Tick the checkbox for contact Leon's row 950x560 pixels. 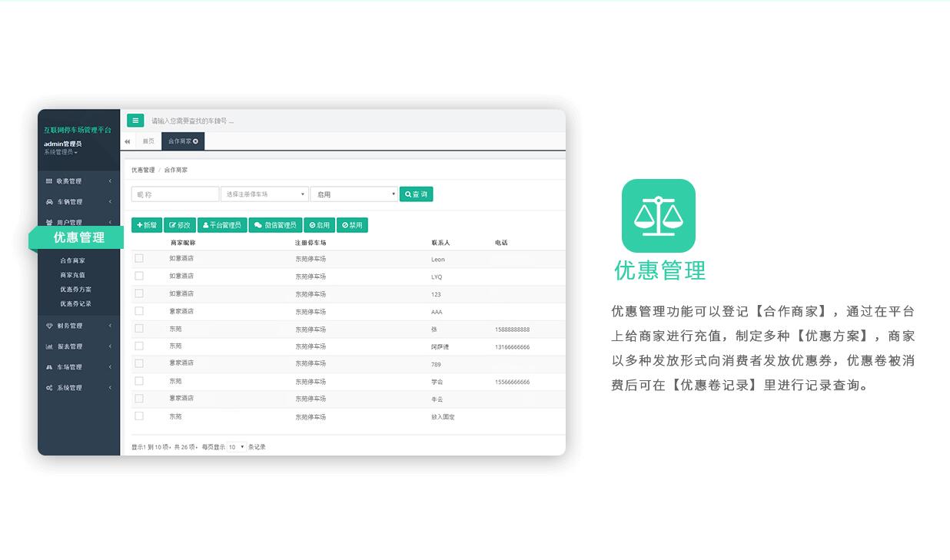139,258
